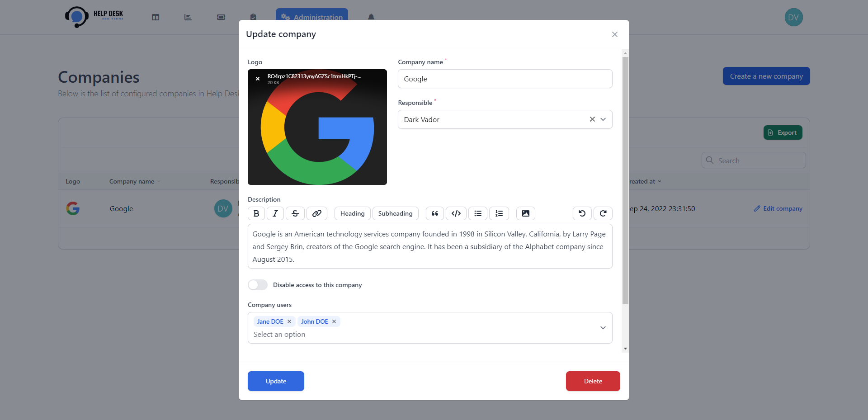The width and height of the screenshot is (868, 420).
Task: Click the scrollbar down arrow in dialog
Action: pyautogui.click(x=625, y=349)
